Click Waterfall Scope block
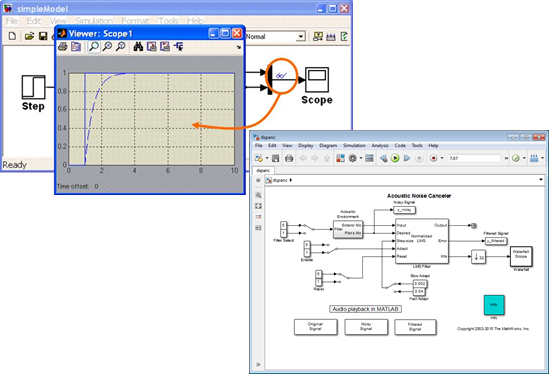Viewport: 549px width, 374px height. point(521,256)
